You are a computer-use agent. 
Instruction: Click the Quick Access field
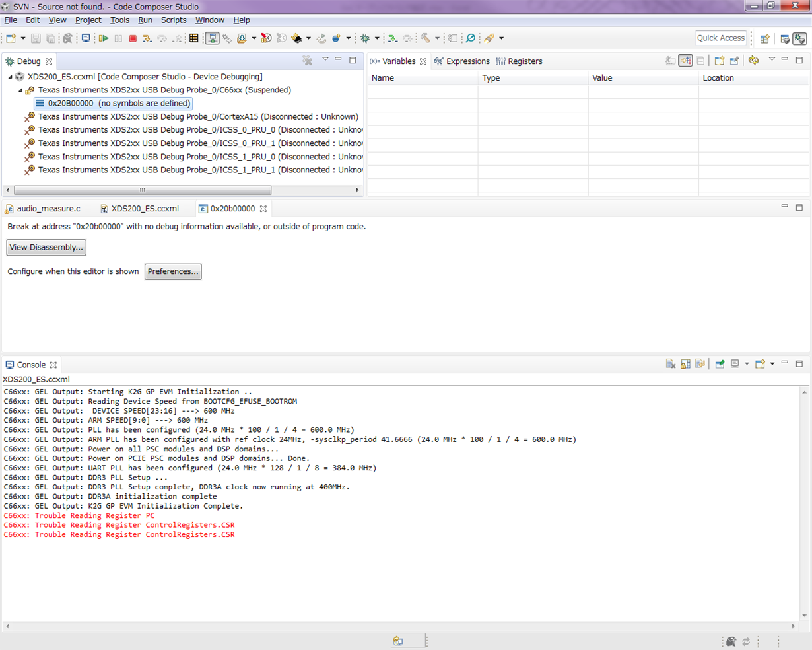(x=721, y=38)
